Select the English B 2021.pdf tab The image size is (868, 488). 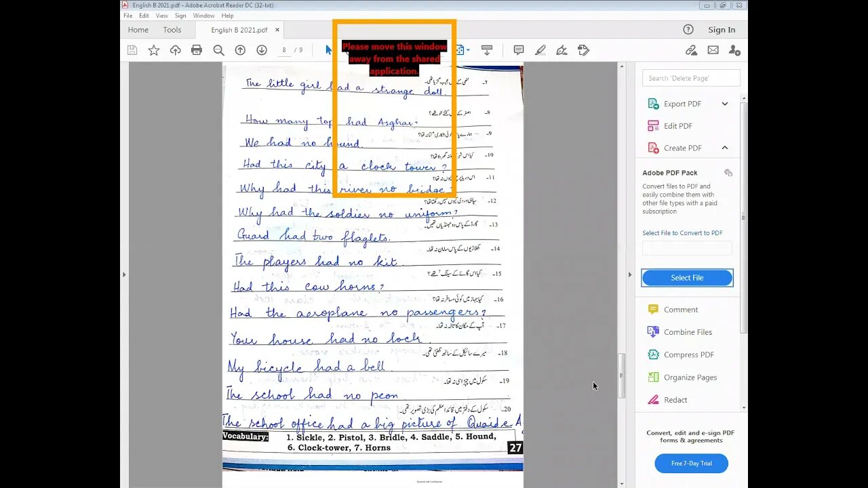click(x=239, y=30)
